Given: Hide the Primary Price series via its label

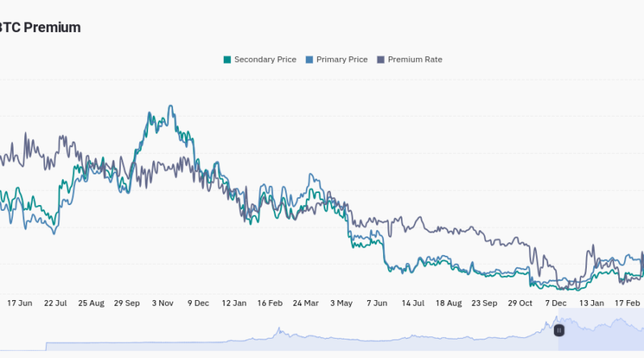Looking at the screenshot, I should coord(344,60).
